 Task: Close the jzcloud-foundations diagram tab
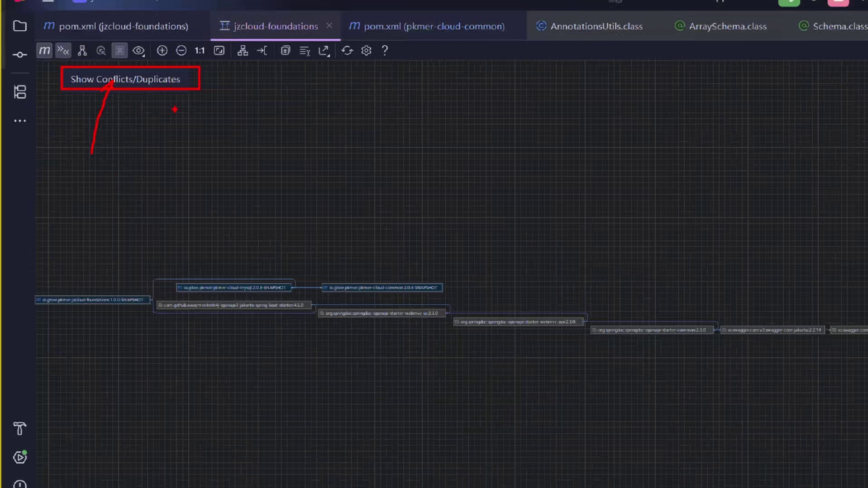point(329,26)
